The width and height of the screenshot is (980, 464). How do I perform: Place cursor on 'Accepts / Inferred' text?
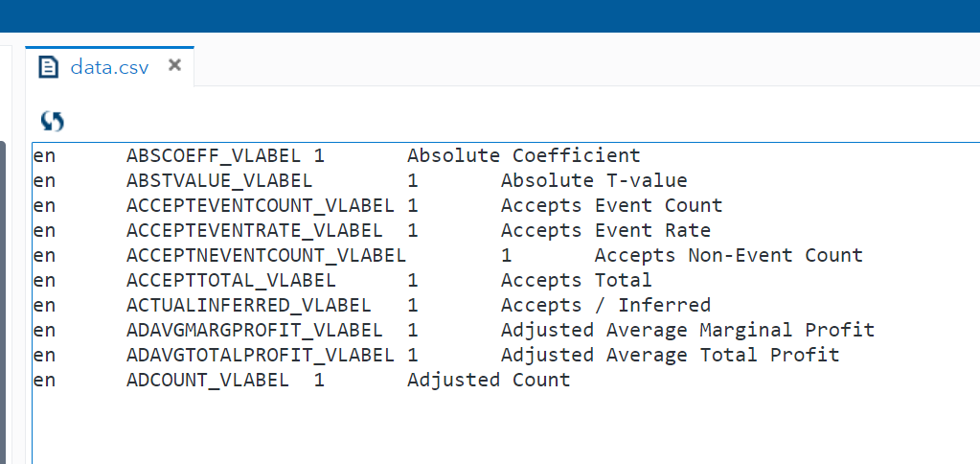click(x=605, y=305)
